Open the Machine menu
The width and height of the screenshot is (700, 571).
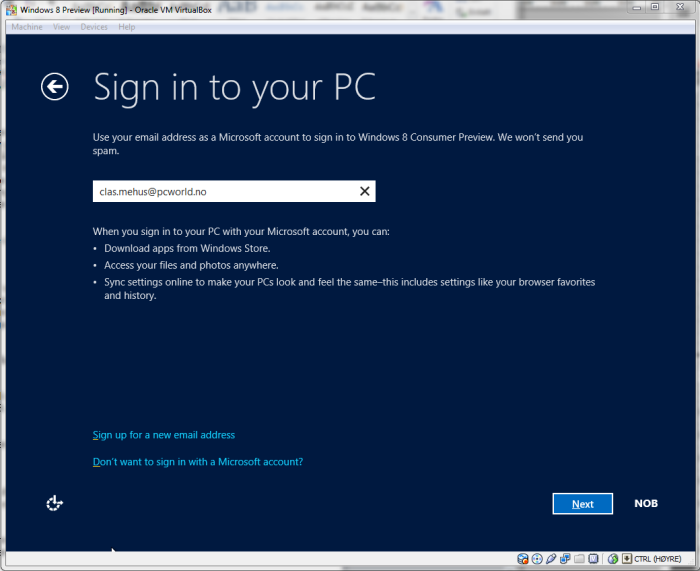(x=27, y=27)
